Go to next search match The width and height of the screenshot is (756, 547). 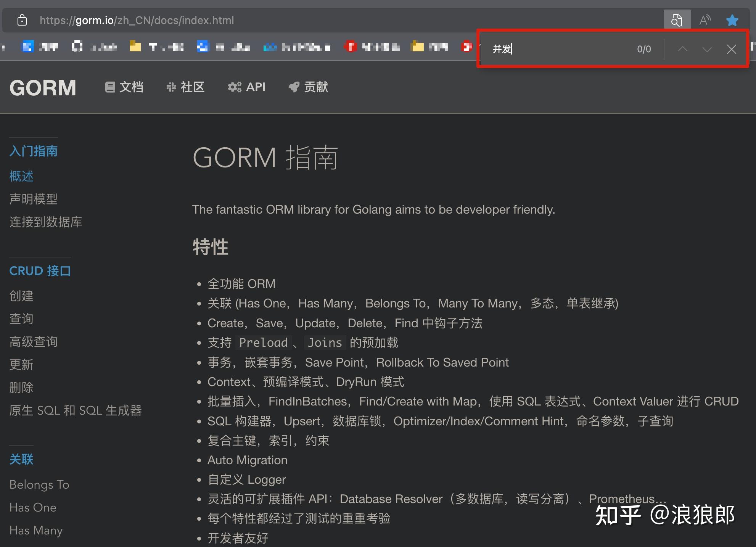point(707,49)
